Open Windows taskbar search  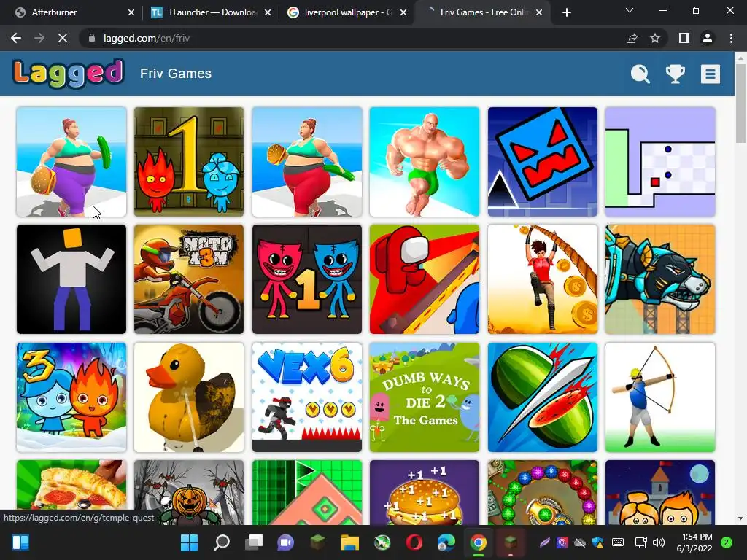click(222, 542)
